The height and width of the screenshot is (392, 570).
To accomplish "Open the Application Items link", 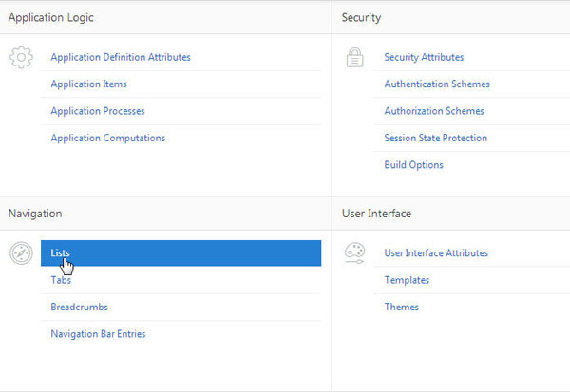I will pyautogui.click(x=89, y=84).
